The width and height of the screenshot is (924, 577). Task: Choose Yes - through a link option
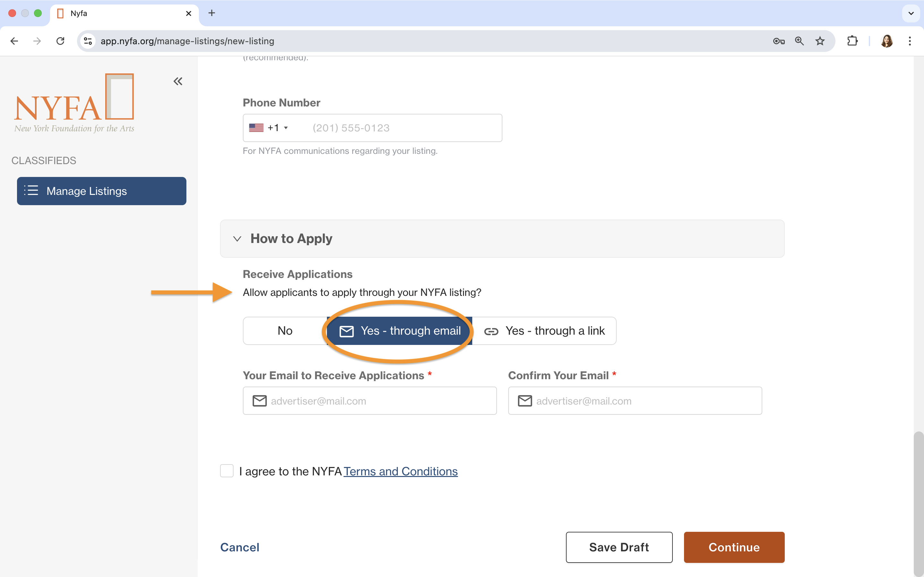(x=544, y=330)
